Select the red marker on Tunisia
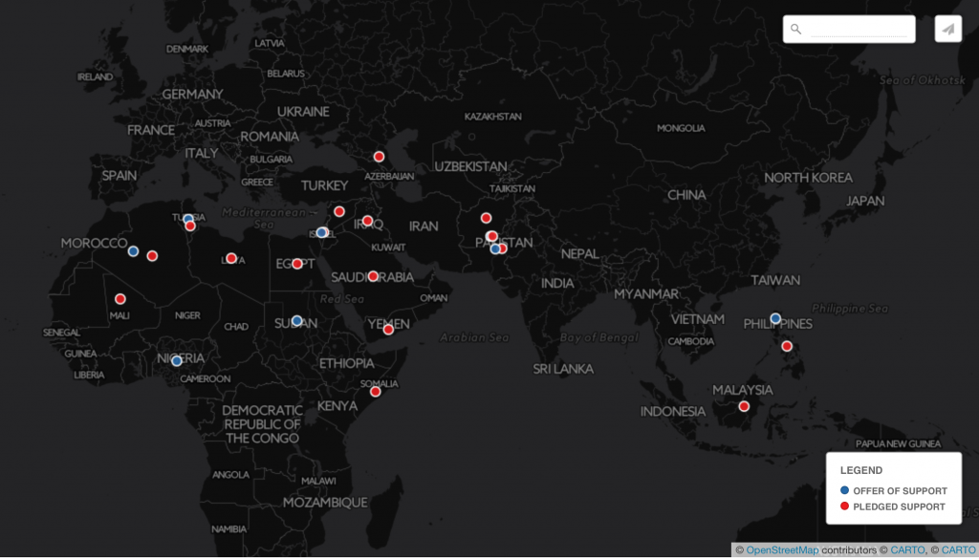 190,226
